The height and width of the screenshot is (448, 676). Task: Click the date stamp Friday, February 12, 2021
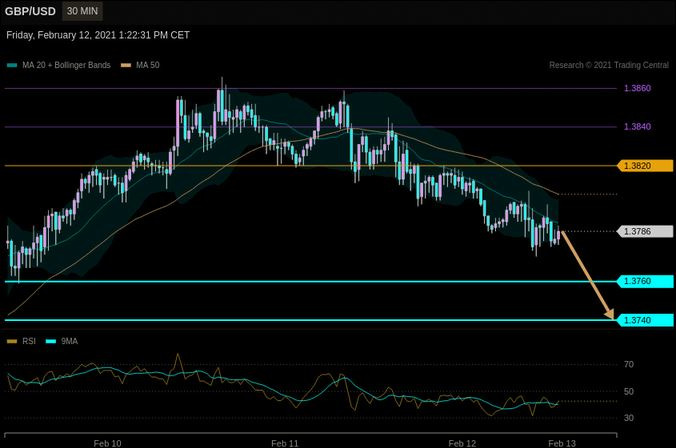pyautogui.click(x=98, y=35)
